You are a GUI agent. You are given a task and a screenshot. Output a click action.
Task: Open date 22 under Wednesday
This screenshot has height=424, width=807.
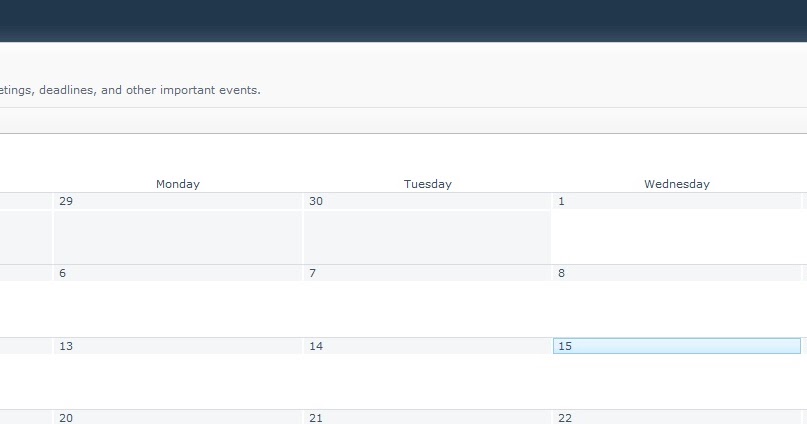click(565, 418)
